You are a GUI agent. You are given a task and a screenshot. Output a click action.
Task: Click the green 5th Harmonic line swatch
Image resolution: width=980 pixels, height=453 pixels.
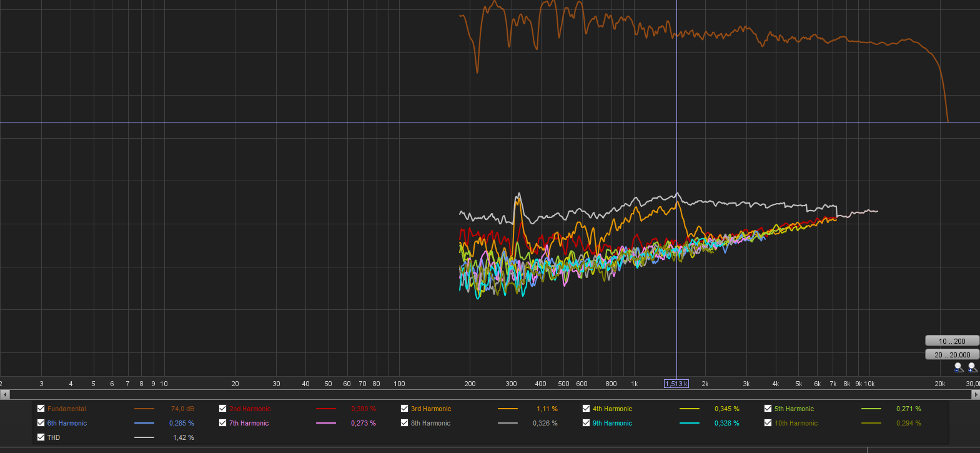point(871,409)
